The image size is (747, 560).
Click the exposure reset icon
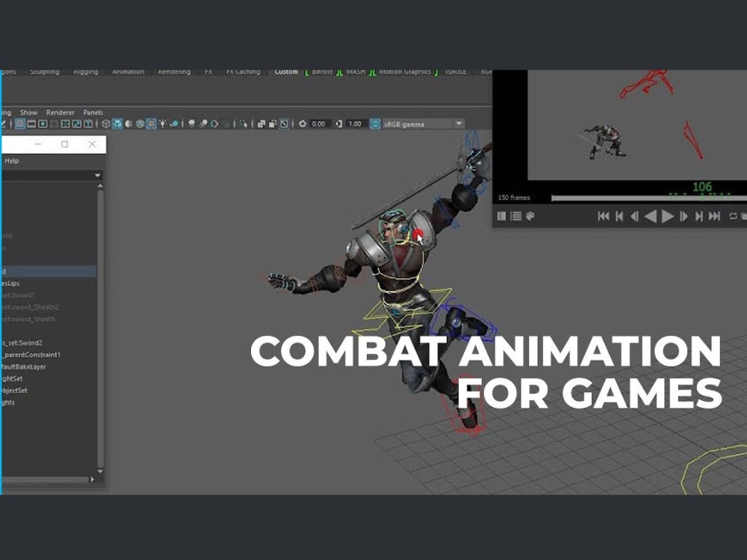(x=302, y=124)
